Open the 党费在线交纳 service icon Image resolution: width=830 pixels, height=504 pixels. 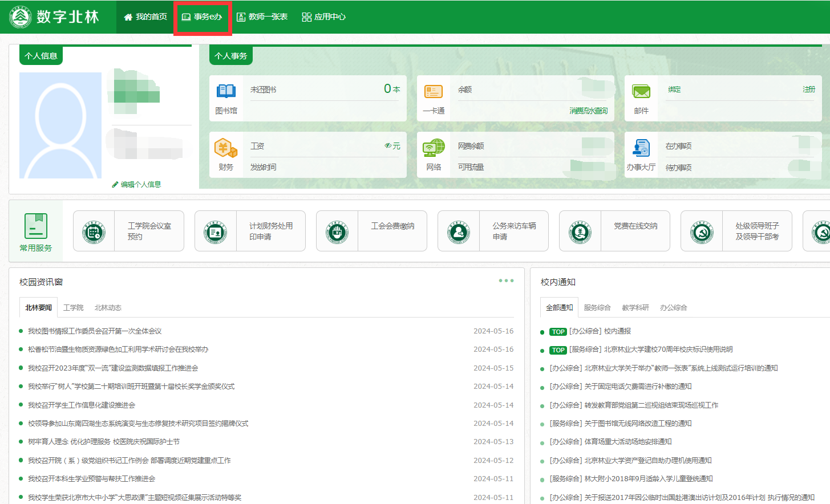(x=580, y=231)
